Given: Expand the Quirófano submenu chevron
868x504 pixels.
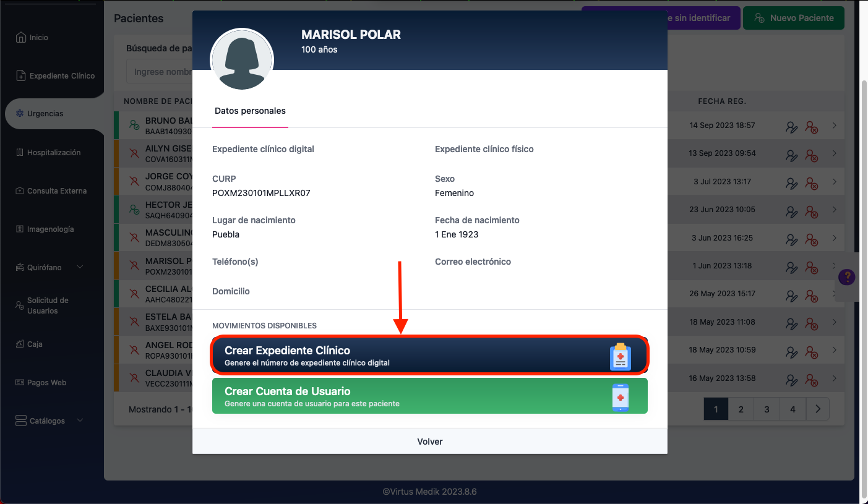Looking at the screenshot, I should (x=80, y=267).
